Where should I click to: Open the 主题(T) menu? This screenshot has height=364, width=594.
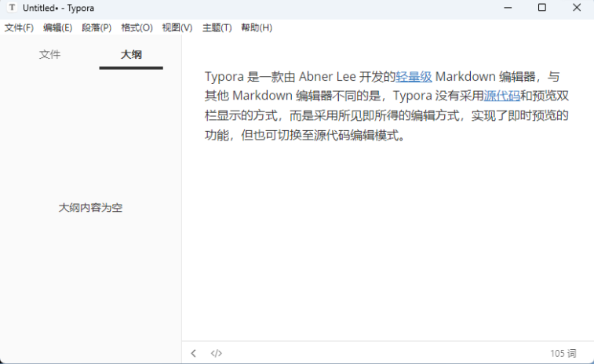point(217,27)
